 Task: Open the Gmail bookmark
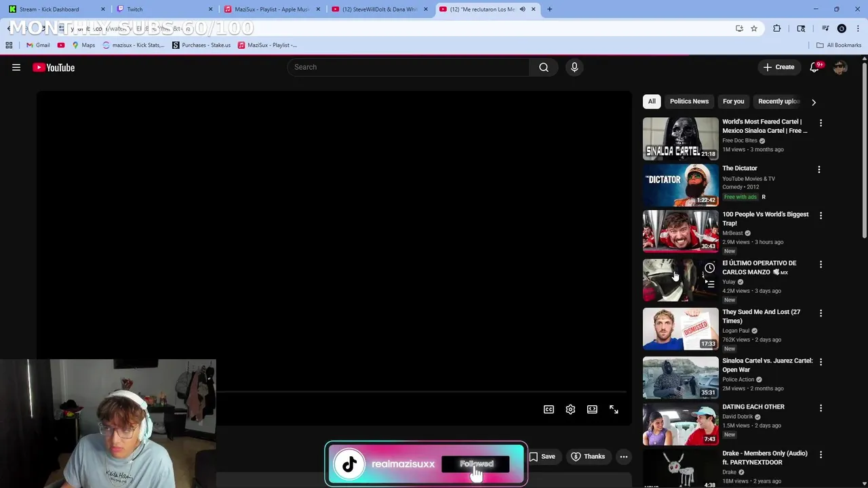tap(38, 45)
